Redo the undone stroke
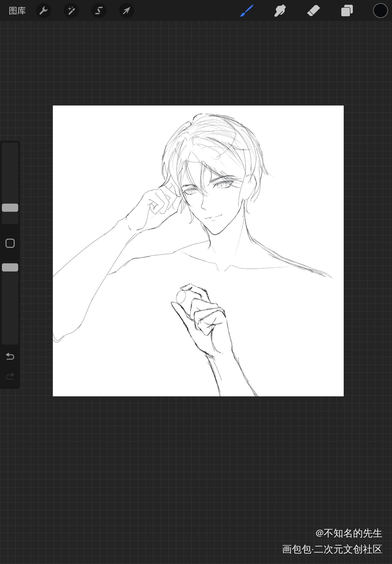The width and height of the screenshot is (392, 564). tap(10, 376)
